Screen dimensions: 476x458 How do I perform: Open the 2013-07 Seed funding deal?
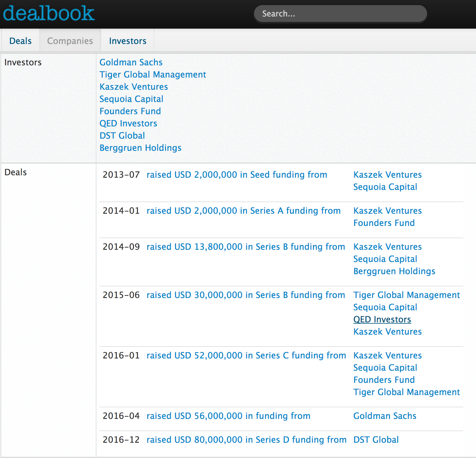click(237, 175)
